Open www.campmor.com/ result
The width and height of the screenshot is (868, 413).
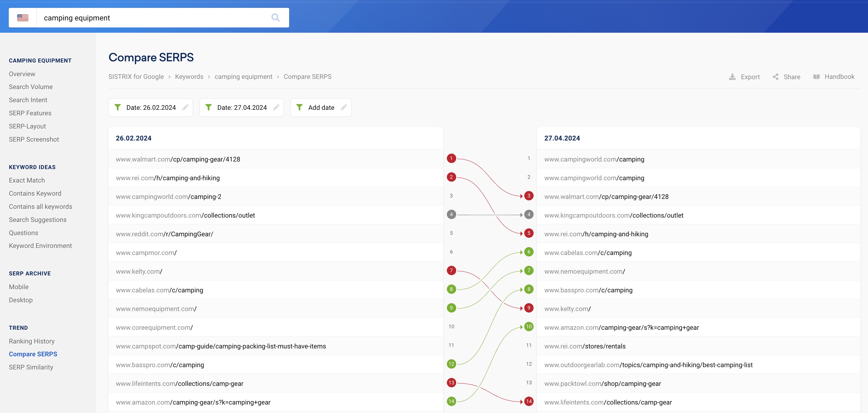pos(146,253)
